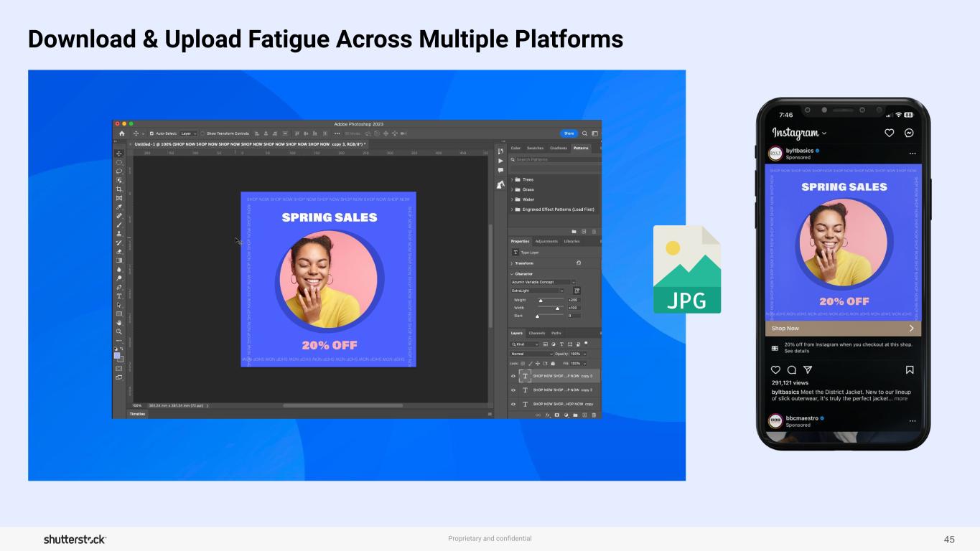
Task: Click the search magnifier icon beside Share
Action: 585,133
